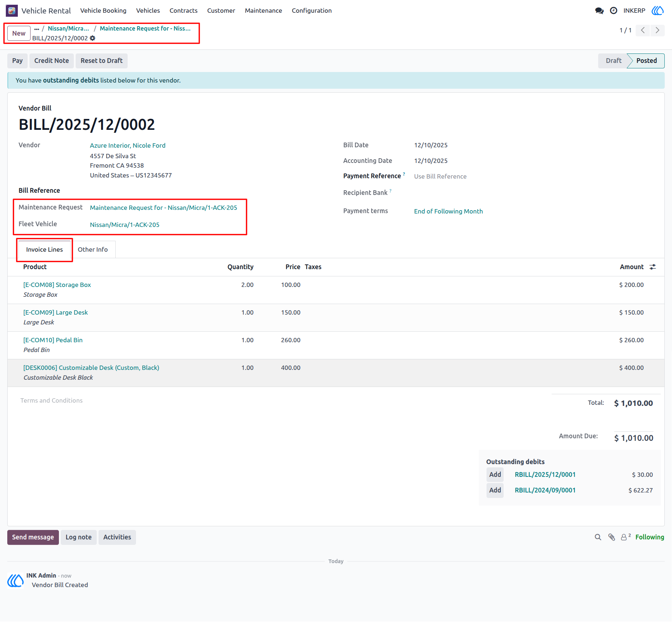Show followers list icon
672x623 pixels.
point(625,537)
